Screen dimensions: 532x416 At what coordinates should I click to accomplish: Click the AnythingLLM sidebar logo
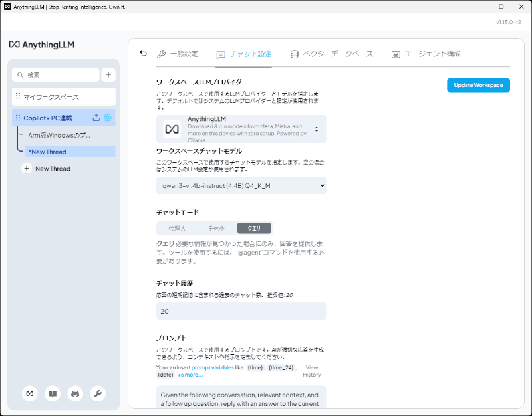(x=42, y=45)
